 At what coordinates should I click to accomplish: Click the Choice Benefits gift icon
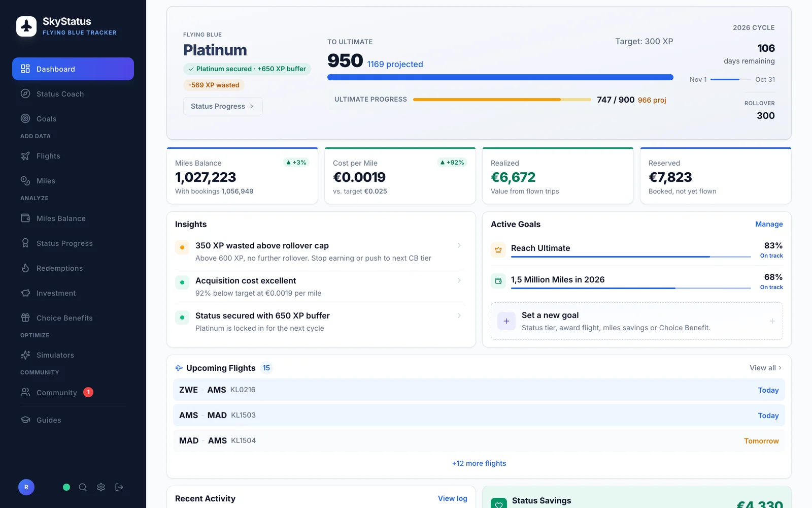pos(25,318)
